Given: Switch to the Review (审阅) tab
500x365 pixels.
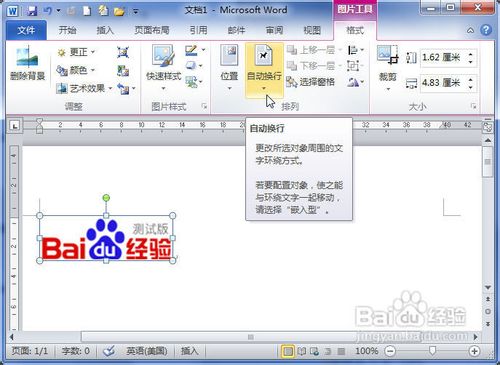Looking at the screenshot, I should click(x=274, y=31).
